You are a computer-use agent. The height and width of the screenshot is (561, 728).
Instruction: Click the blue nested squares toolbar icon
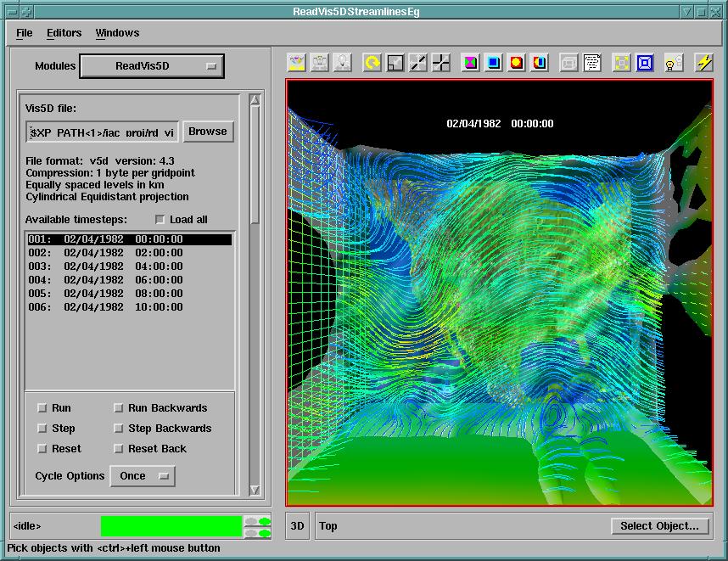[645, 63]
